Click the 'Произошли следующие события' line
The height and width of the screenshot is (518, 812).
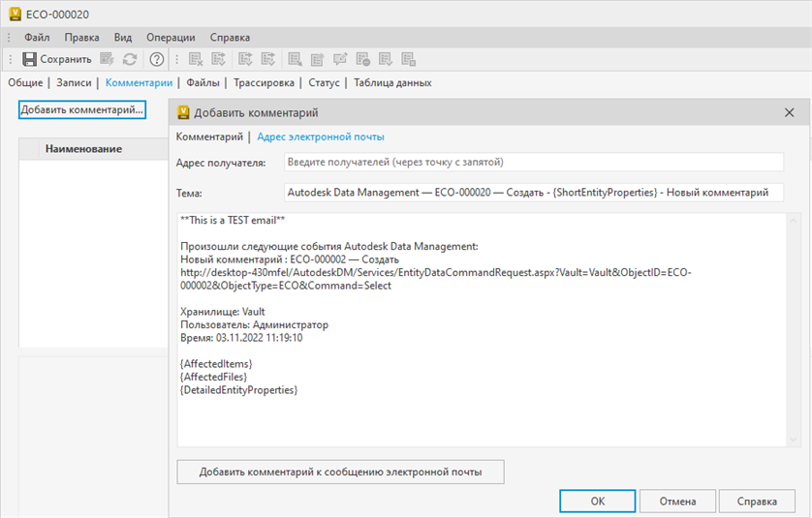point(329,246)
